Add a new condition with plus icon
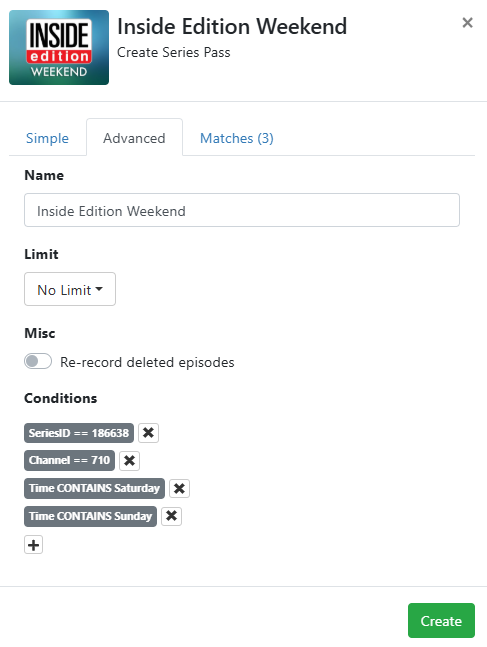 [x=33, y=545]
